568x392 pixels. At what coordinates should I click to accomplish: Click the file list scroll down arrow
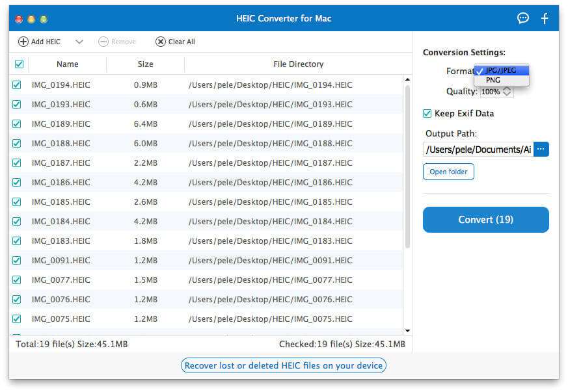tap(407, 330)
